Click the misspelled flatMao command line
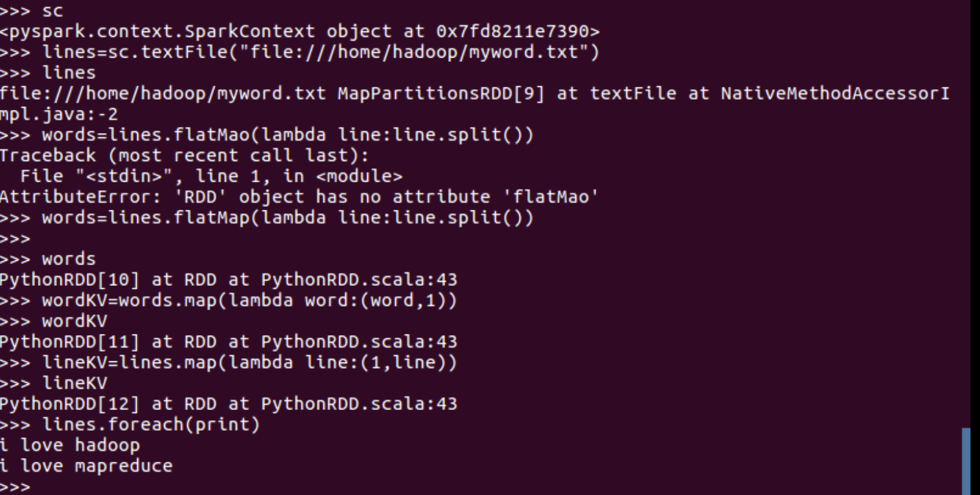980x495 pixels. coord(288,135)
